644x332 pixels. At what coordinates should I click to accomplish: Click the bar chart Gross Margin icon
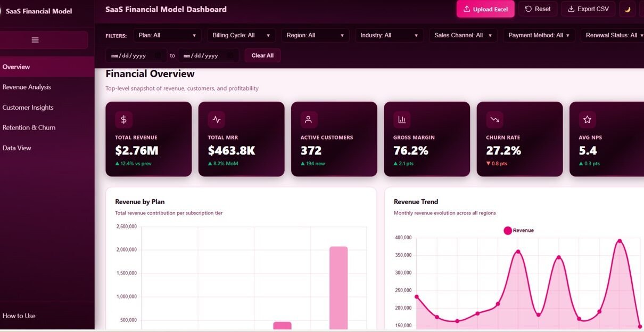[x=402, y=120]
